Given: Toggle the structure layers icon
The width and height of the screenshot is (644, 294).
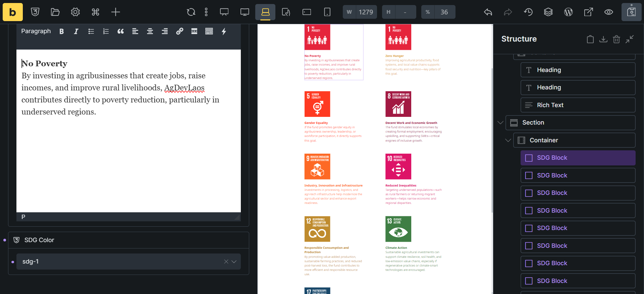Looking at the screenshot, I should point(548,12).
